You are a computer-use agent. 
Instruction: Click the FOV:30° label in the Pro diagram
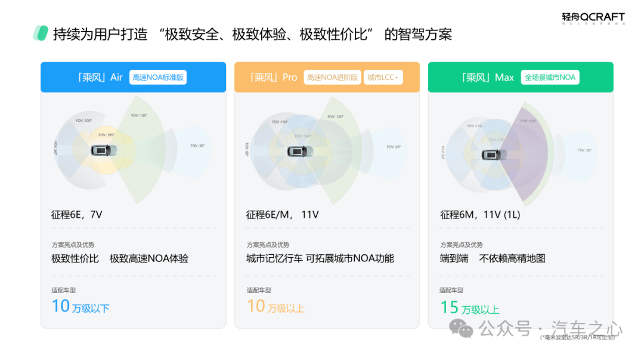[x=394, y=147]
